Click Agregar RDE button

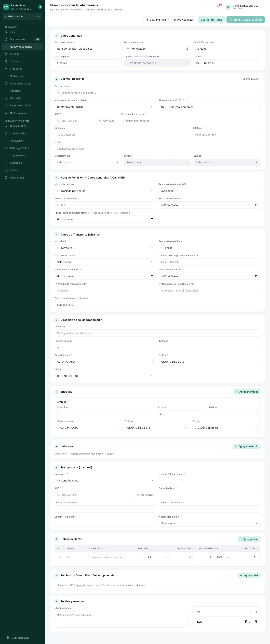point(249,576)
